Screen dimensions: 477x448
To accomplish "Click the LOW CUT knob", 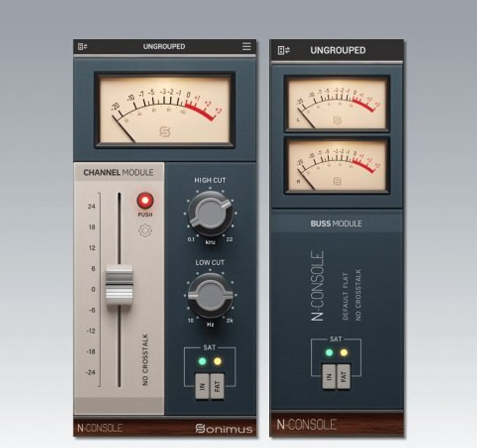I will click(x=210, y=295).
